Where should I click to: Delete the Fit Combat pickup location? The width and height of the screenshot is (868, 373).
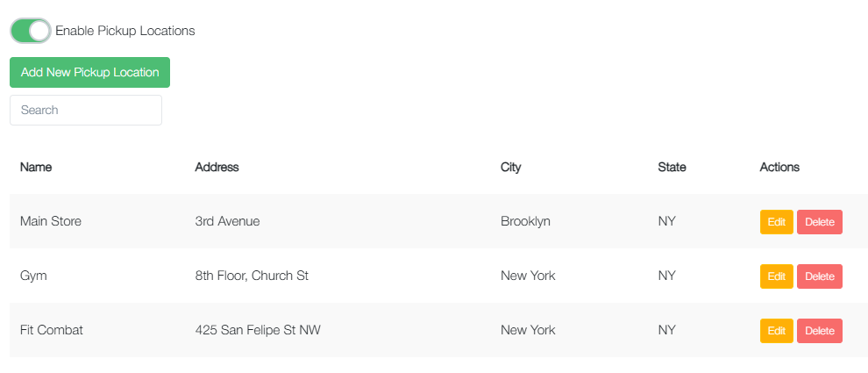819,331
